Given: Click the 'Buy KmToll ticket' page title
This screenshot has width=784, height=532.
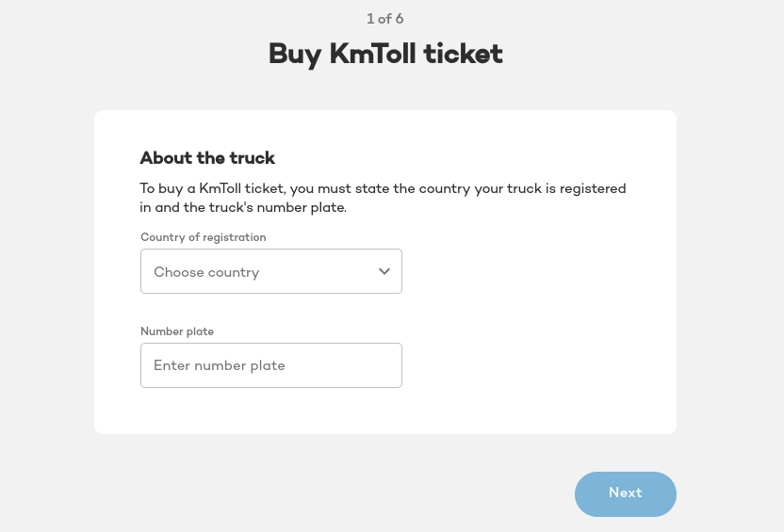Looking at the screenshot, I should [x=385, y=54].
